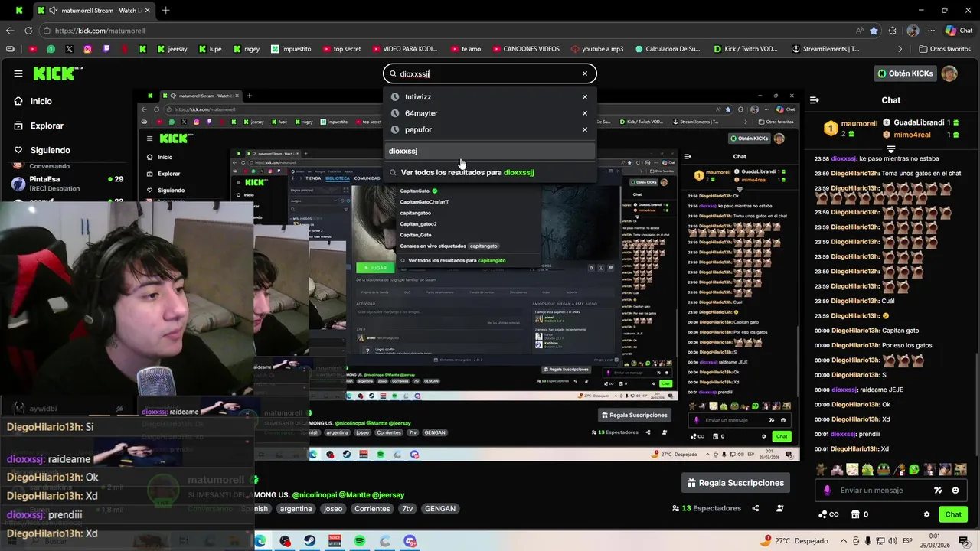Toggle the Kick sidebar hamburger menu
980x551 pixels.
tap(18, 73)
